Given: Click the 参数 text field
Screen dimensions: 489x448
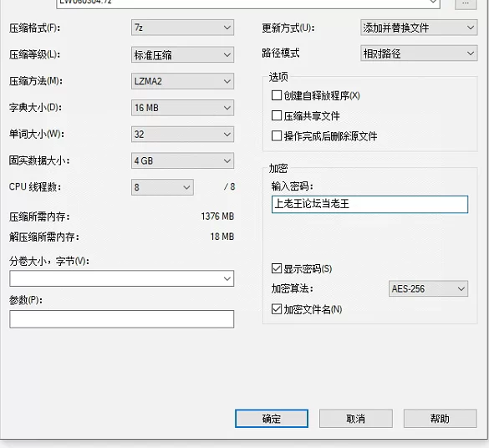Looking at the screenshot, I should point(122,318).
